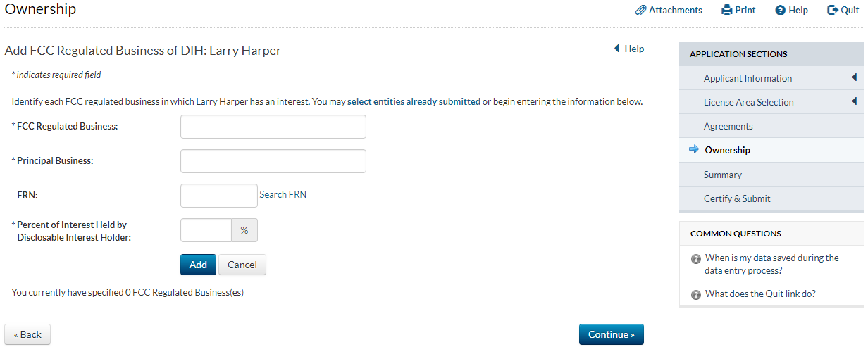Focus the FCC Regulated Business field
The image size is (868, 347).
[x=273, y=127]
